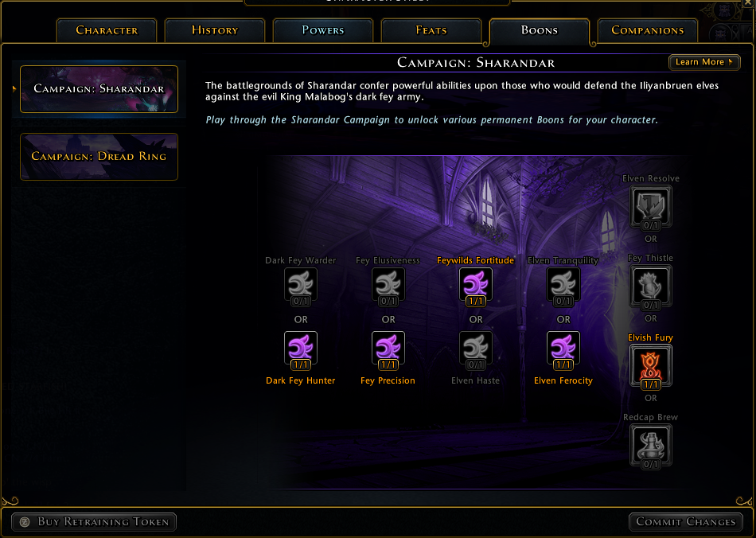Click the Buy Retraining Token button
Image resolution: width=756 pixels, height=538 pixels.
pyautogui.click(x=94, y=521)
